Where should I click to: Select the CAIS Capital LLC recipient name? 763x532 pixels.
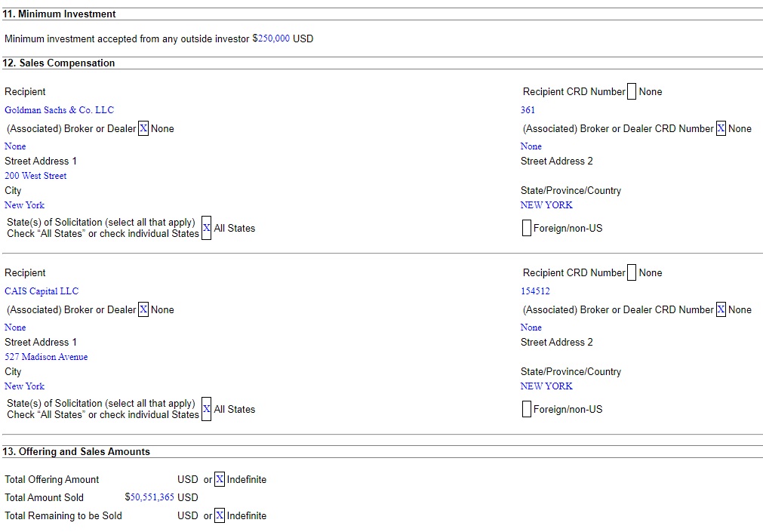tap(42, 291)
